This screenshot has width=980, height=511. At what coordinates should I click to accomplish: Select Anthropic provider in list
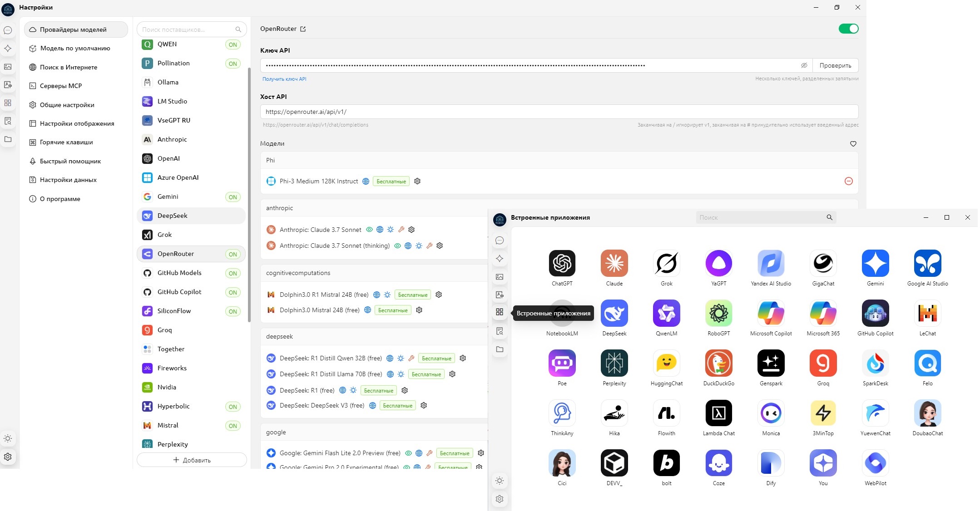(x=191, y=140)
